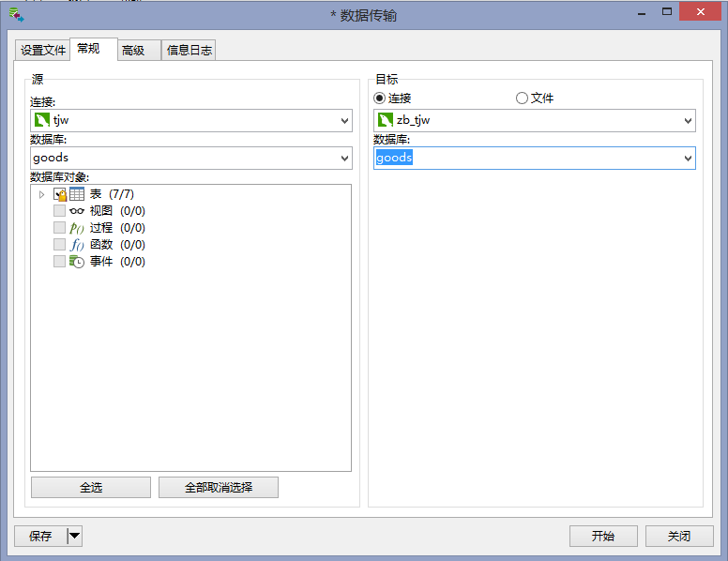
Task: Toggle the events (0/0) checkbox
Action: click(59, 261)
